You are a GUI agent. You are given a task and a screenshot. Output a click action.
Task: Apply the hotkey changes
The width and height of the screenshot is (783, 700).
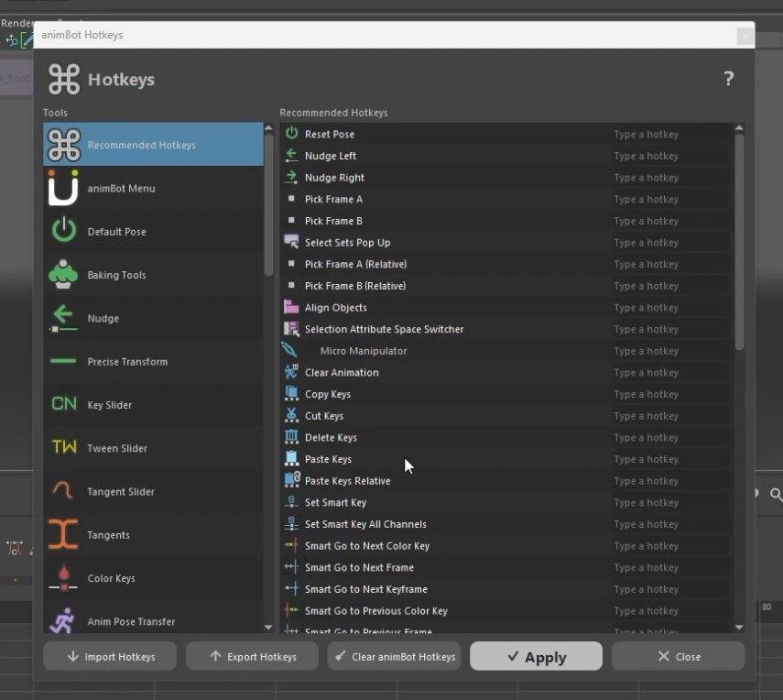536,656
